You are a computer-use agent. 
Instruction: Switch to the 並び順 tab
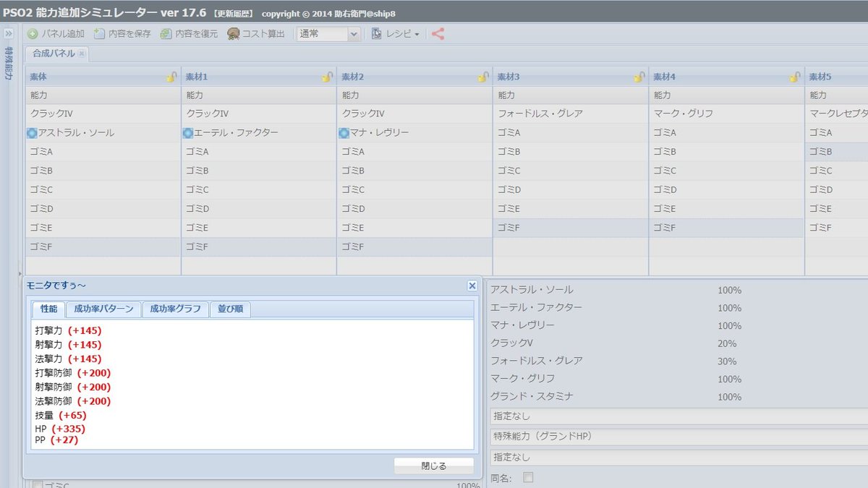point(230,309)
